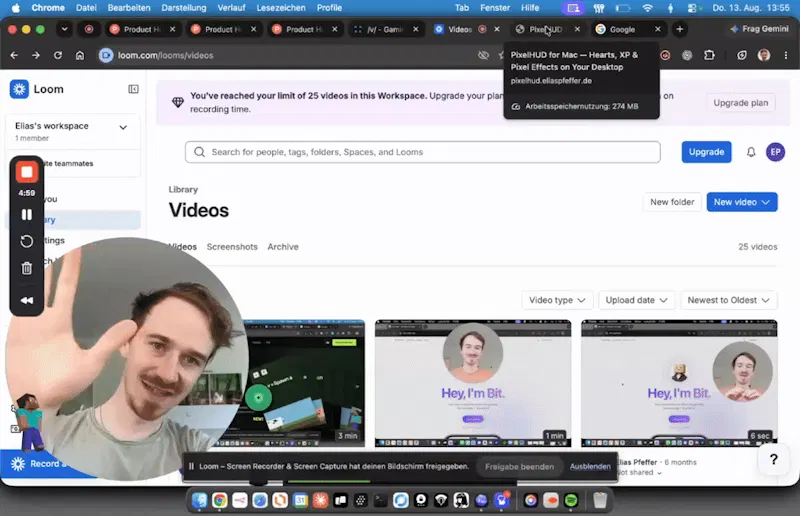Open the Video type filter
Viewport: 800px width, 516px height.
click(557, 300)
